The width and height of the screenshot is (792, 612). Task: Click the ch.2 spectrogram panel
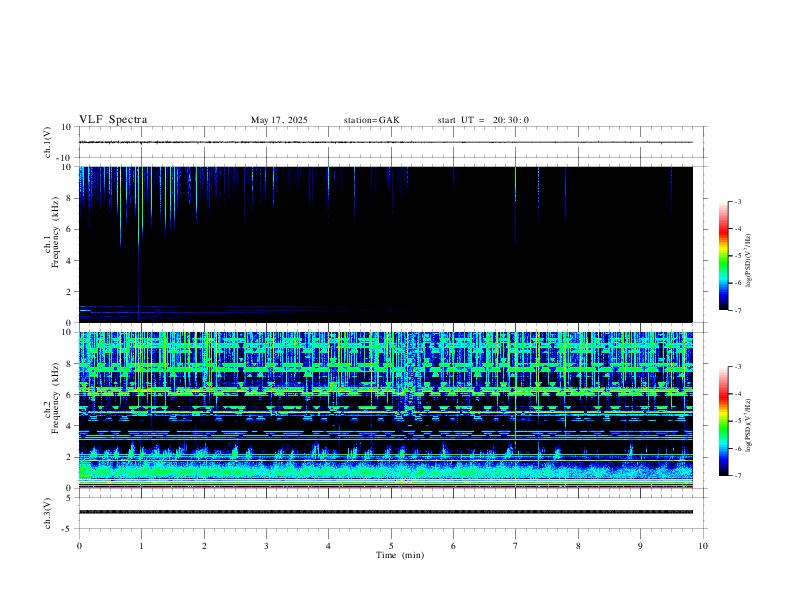[x=386, y=410]
